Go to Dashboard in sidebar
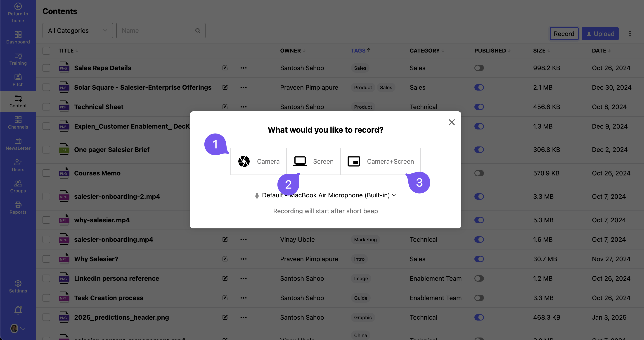The height and width of the screenshot is (340, 644). (x=18, y=38)
